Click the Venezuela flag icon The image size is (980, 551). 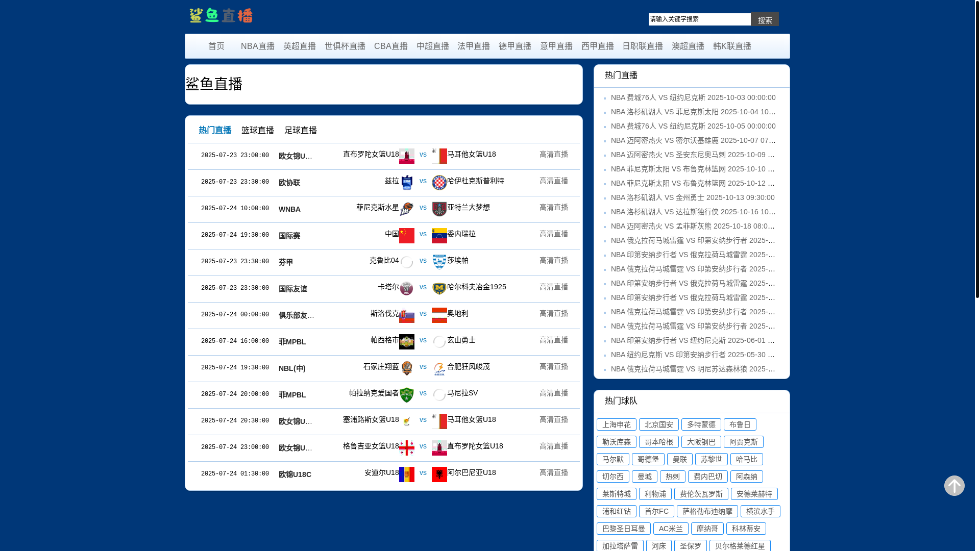click(439, 236)
